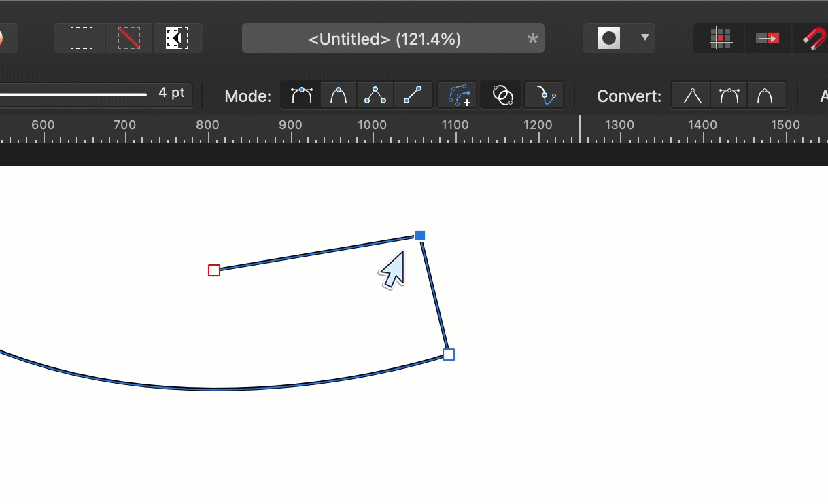Click the Convert: label

pos(629,96)
